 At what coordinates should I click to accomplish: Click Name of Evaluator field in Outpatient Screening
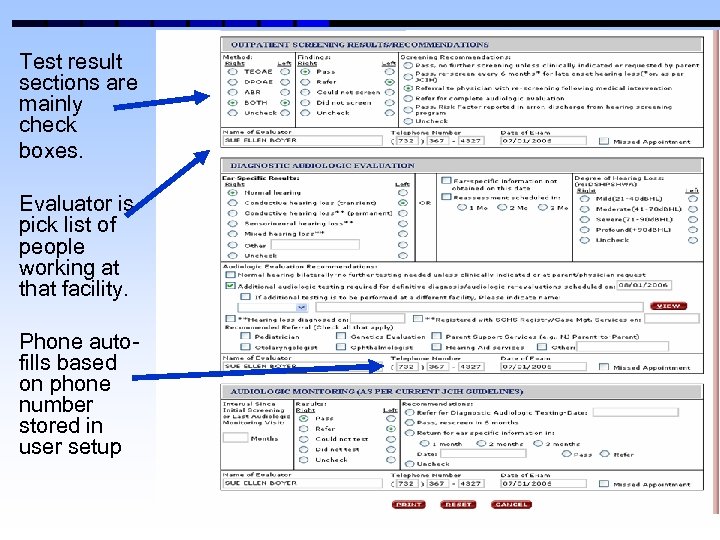(303, 141)
